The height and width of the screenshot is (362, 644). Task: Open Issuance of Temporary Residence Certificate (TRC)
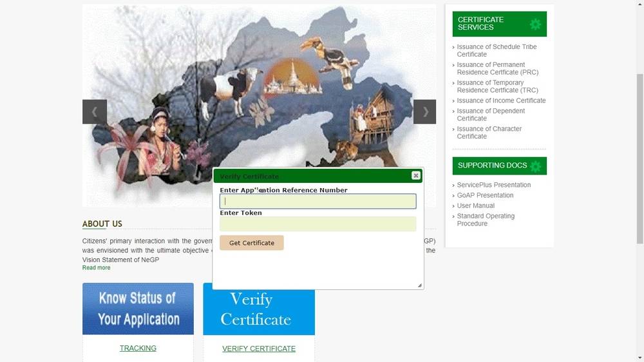(497, 86)
